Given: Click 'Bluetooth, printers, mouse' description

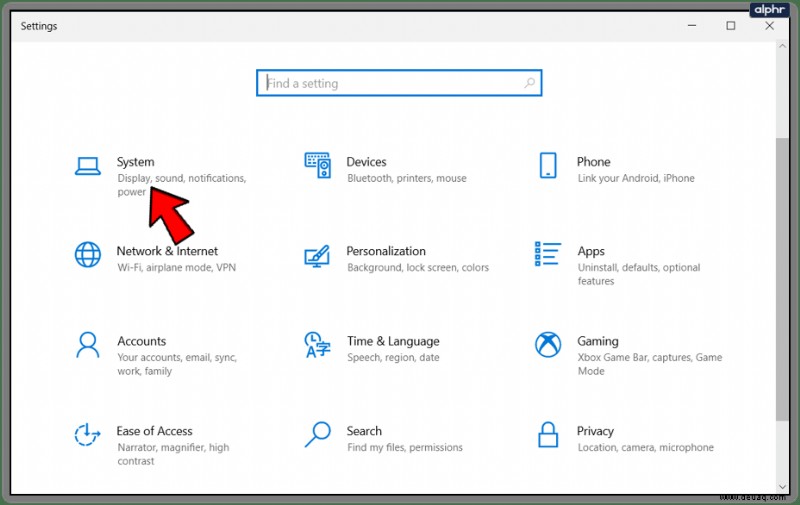Looking at the screenshot, I should click(x=407, y=178).
